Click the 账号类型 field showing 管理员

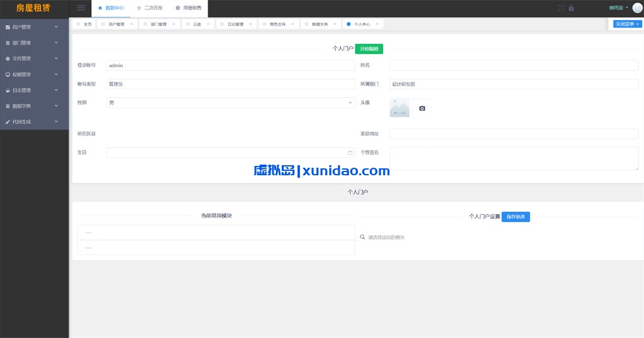point(231,84)
